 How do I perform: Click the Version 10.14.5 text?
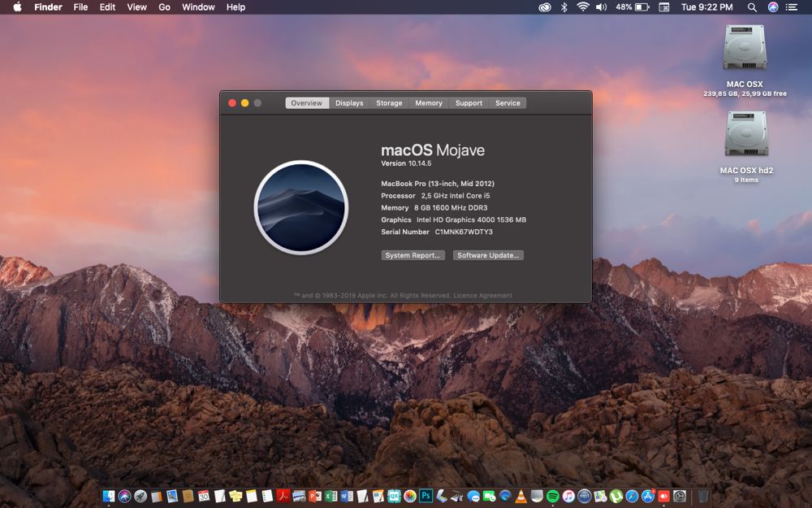(x=406, y=163)
